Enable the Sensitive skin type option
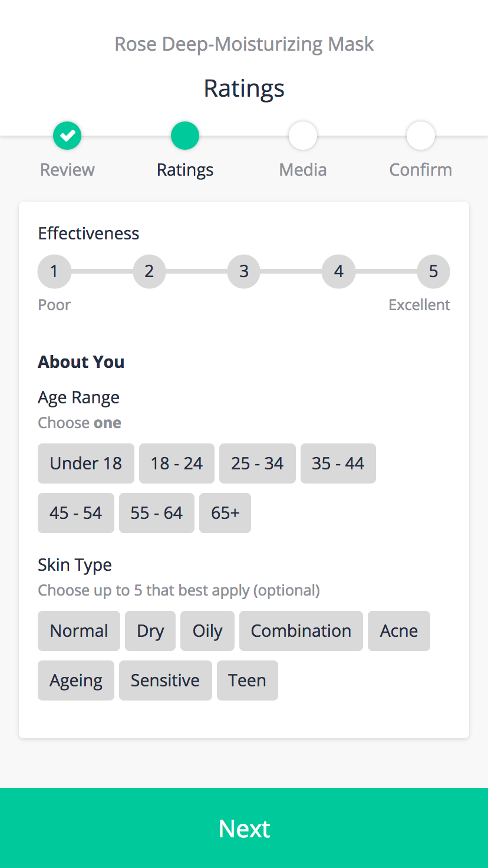The height and width of the screenshot is (868, 488). (x=166, y=680)
